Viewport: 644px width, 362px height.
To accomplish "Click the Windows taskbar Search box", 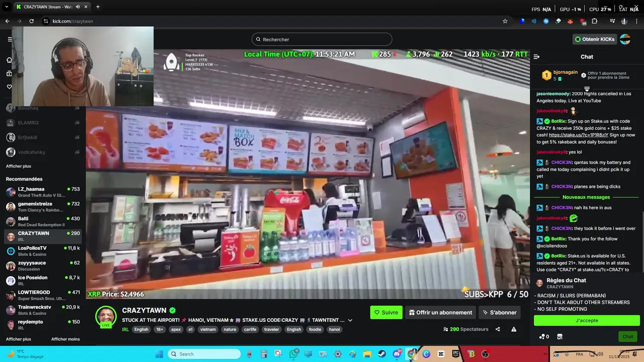I will click(x=204, y=354).
